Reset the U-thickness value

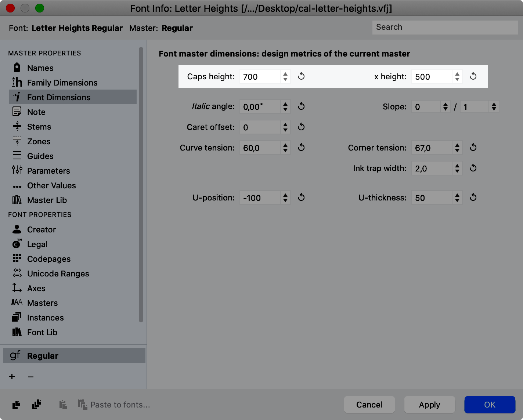[x=473, y=198]
